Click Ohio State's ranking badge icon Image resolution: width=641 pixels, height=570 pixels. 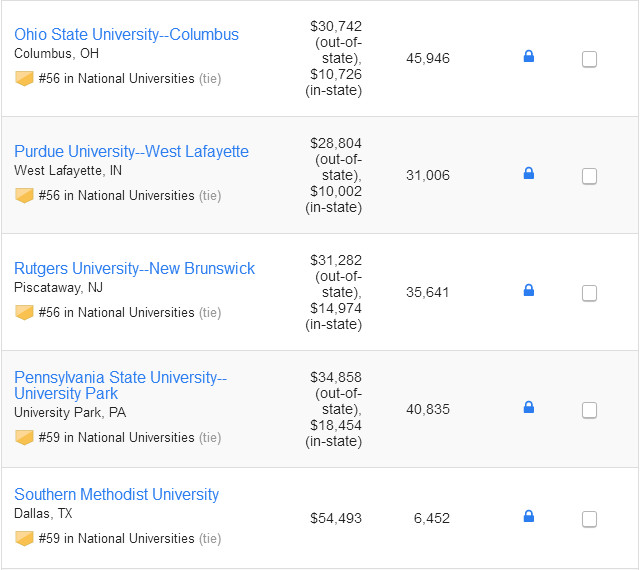pyautogui.click(x=24, y=78)
